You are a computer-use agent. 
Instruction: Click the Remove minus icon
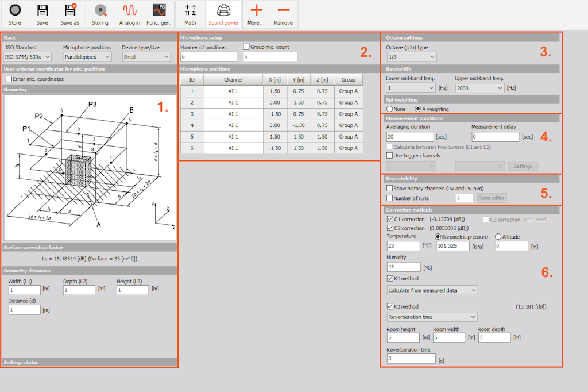pyautogui.click(x=284, y=14)
